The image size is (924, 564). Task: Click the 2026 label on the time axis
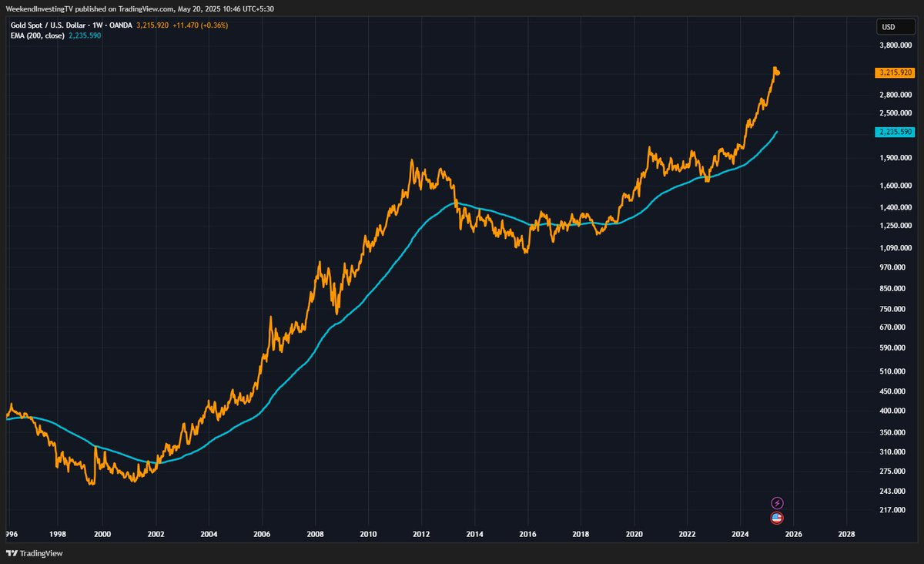tap(794, 533)
